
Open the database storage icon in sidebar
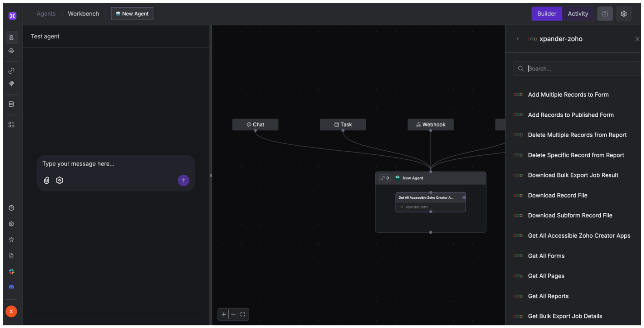coord(12,104)
